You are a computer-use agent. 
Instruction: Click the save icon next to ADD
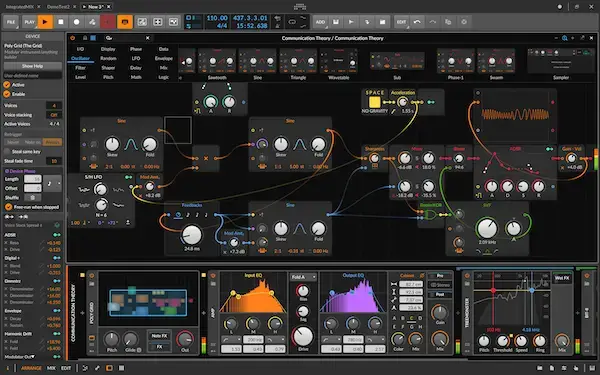pos(336,22)
